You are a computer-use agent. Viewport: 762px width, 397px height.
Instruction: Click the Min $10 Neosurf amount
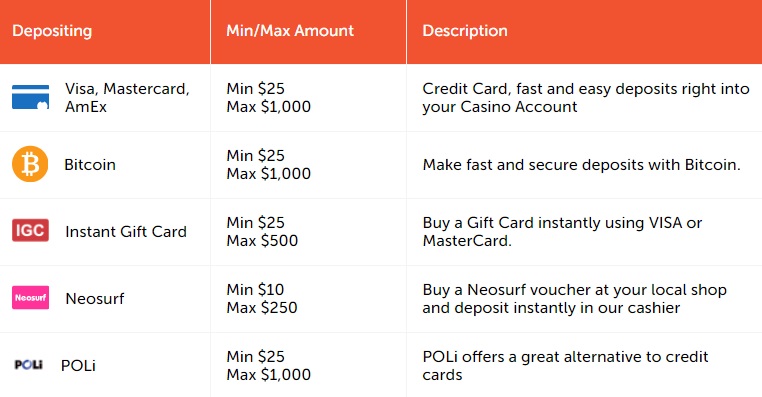point(255,290)
